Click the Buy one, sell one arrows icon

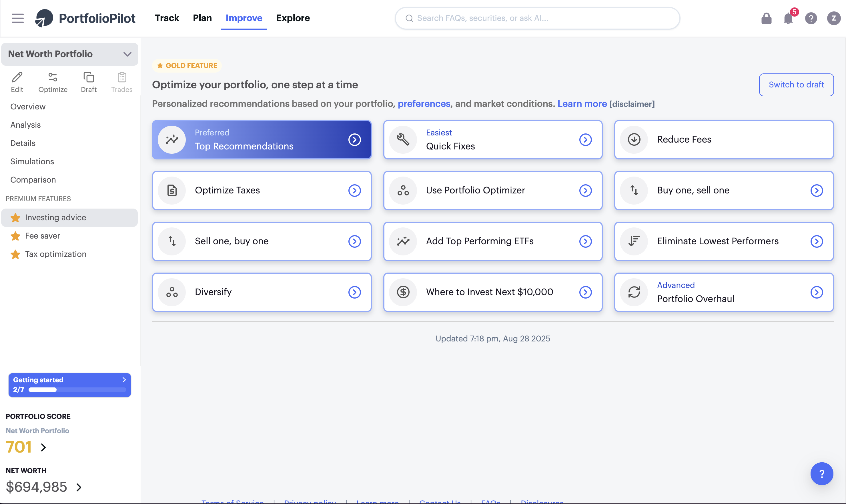pyautogui.click(x=634, y=191)
